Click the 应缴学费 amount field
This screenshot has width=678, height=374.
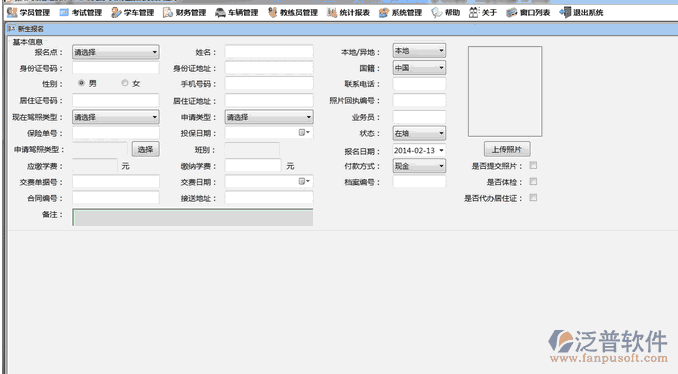tap(95, 166)
